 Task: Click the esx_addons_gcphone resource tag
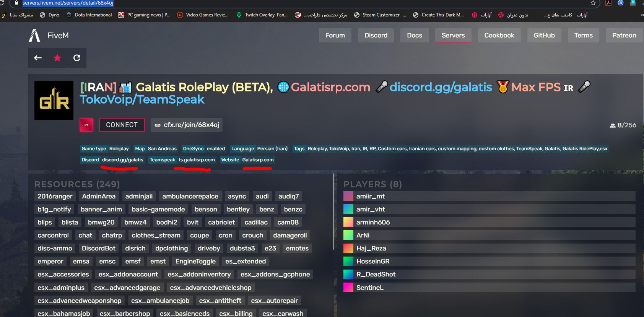[275, 274]
